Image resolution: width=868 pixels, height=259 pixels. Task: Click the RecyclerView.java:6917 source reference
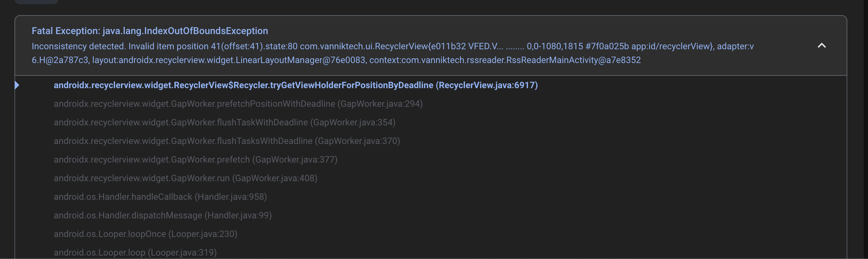coord(486,85)
